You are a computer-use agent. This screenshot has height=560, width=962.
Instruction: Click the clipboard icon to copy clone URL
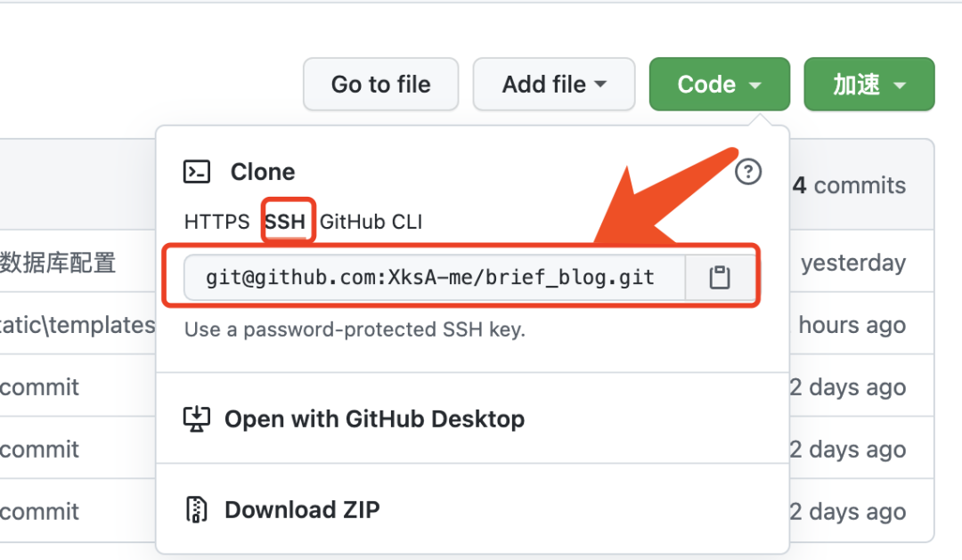(720, 277)
